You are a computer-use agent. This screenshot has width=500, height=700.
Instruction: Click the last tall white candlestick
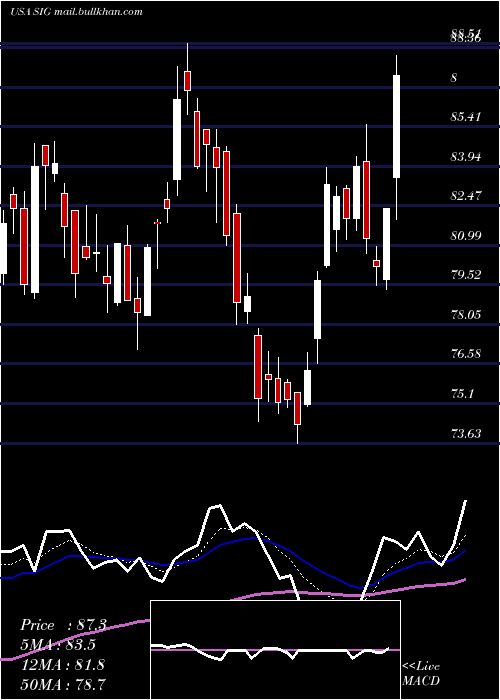click(396, 126)
